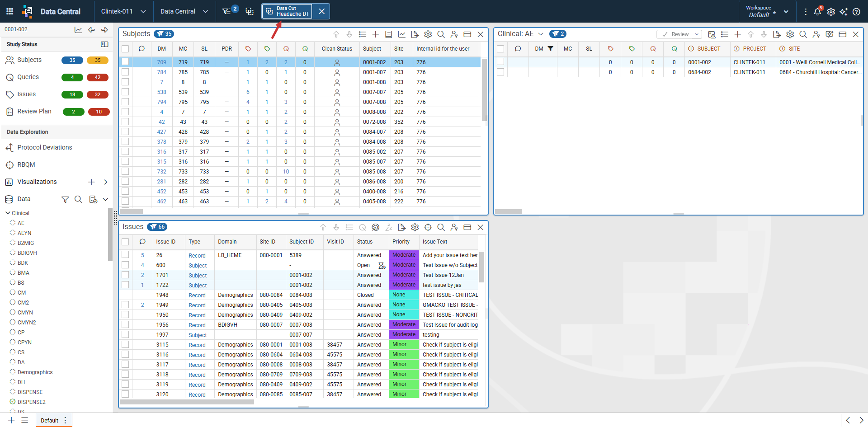Screen dimensions: 868x427
Task: Click the settings gear in Clinical: AE panel
Action: tap(790, 34)
